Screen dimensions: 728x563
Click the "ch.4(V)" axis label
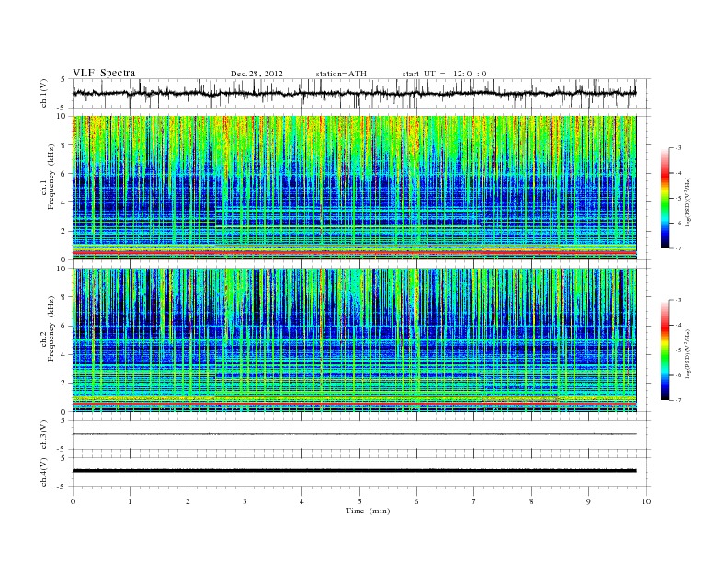tap(43, 472)
